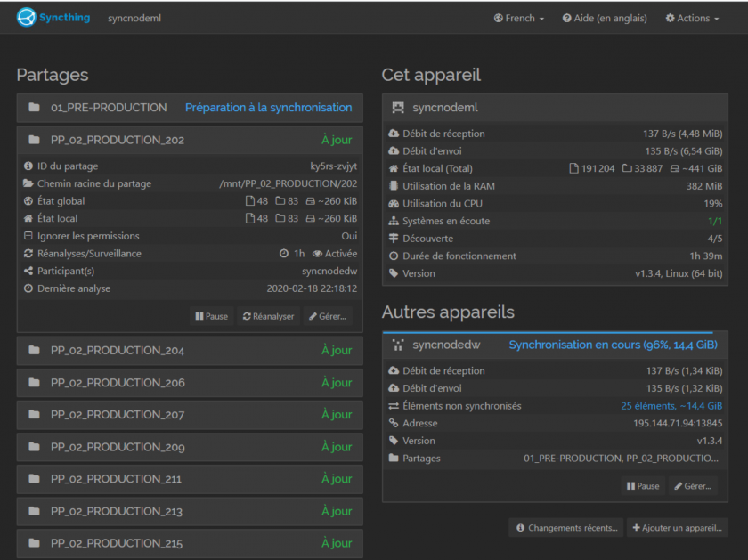Pause the PP_02_PRODUCTION_202 folder
Screen dimensions: 748x560
click(x=211, y=316)
